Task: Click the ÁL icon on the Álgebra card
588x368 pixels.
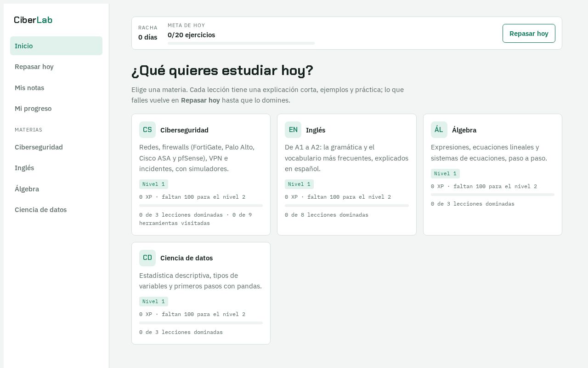Action: tap(439, 130)
